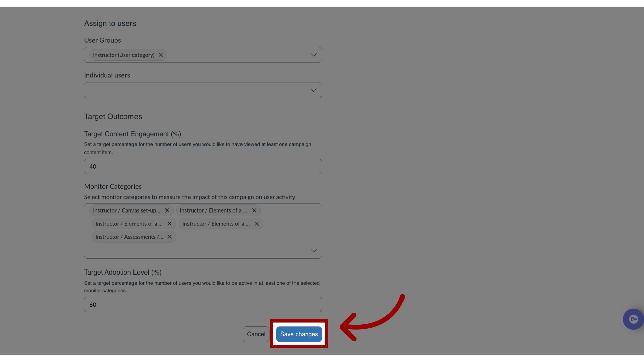Click the Cancel button
Screen dimensions: 644x362
click(x=256, y=334)
